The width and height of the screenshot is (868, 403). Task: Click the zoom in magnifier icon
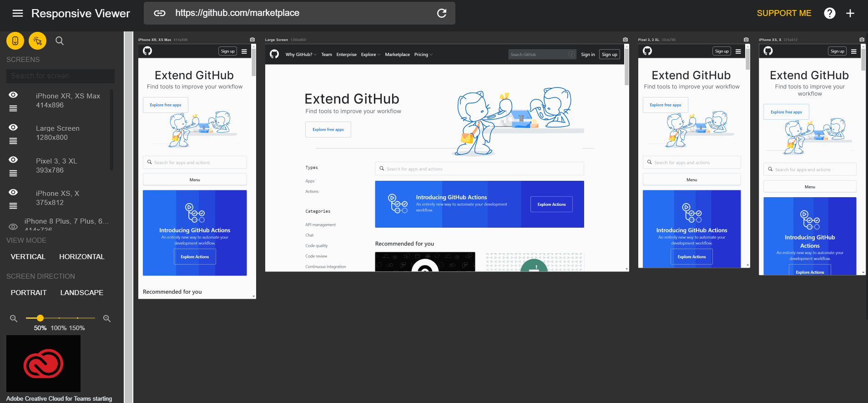coord(107,319)
